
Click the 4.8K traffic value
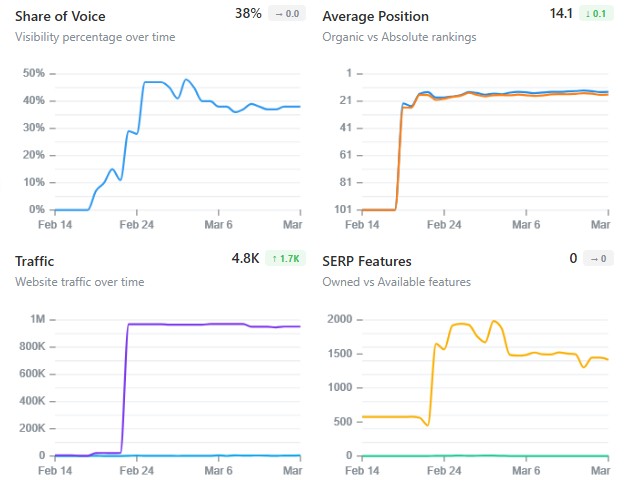click(x=245, y=259)
